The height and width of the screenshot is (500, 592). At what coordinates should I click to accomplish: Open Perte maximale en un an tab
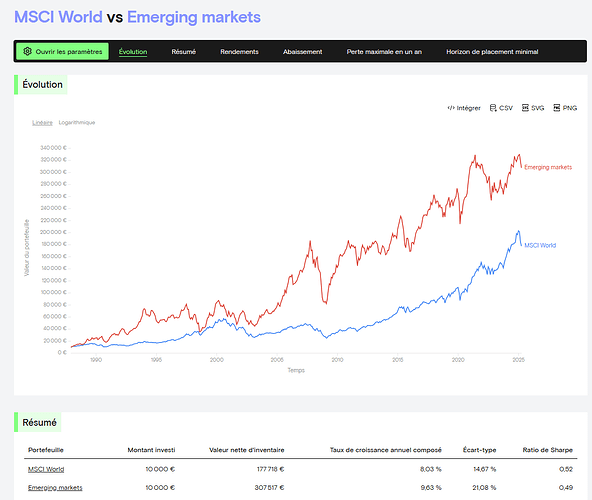pyautogui.click(x=384, y=52)
